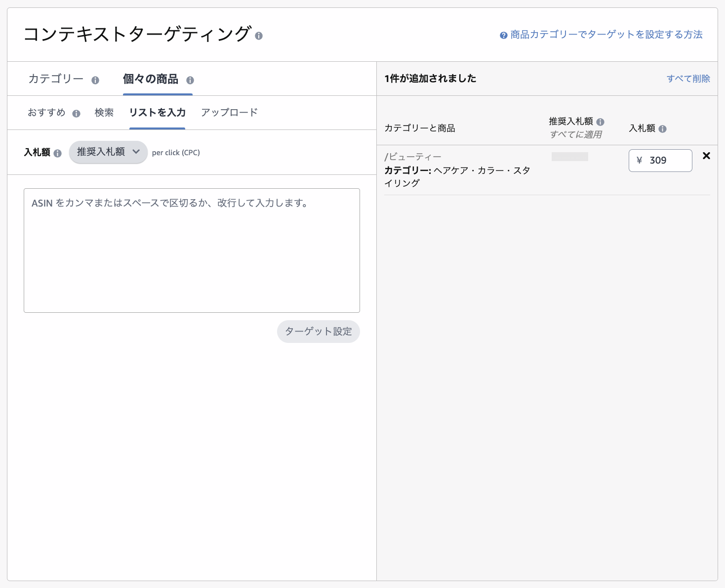Remove ヘアケア・カラー・スタイリング target with X
Image resolution: width=725 pixels, height=588 pixels.
(706, 156)
